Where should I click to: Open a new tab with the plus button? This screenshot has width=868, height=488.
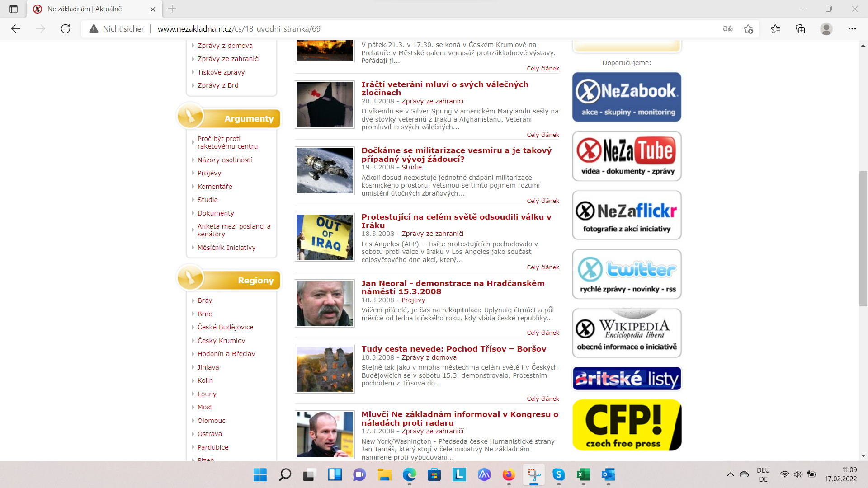(x=172, y=9)
